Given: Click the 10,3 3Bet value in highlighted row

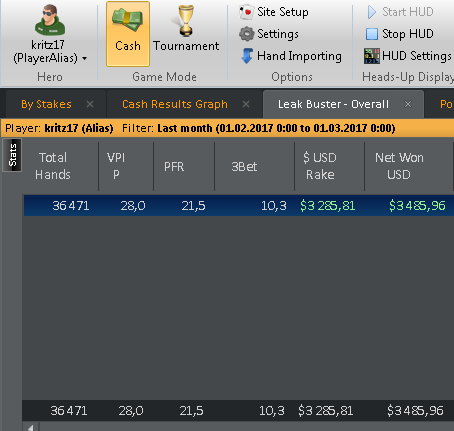Looking at the screenshot, I should (x=274, y=206).
